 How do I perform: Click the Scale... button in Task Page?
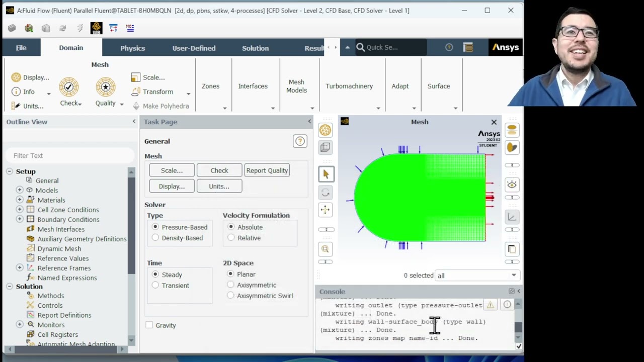(172, 170)
